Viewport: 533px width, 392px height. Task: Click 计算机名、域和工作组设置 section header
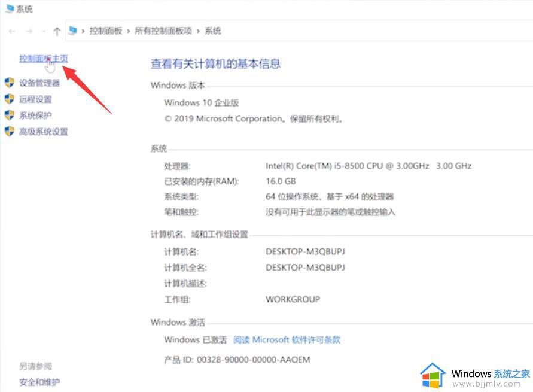pos(200,235)
